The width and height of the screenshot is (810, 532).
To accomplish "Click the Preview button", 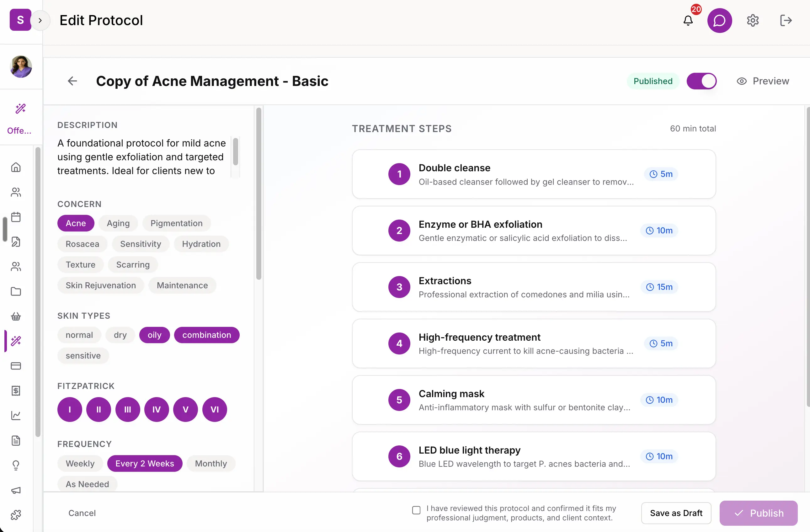I will tap(763, 81).
